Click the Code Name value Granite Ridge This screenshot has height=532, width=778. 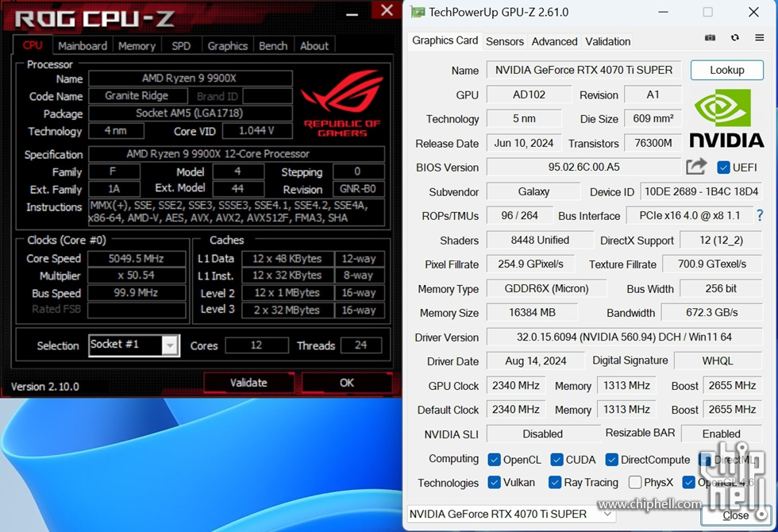click(137, 96)
